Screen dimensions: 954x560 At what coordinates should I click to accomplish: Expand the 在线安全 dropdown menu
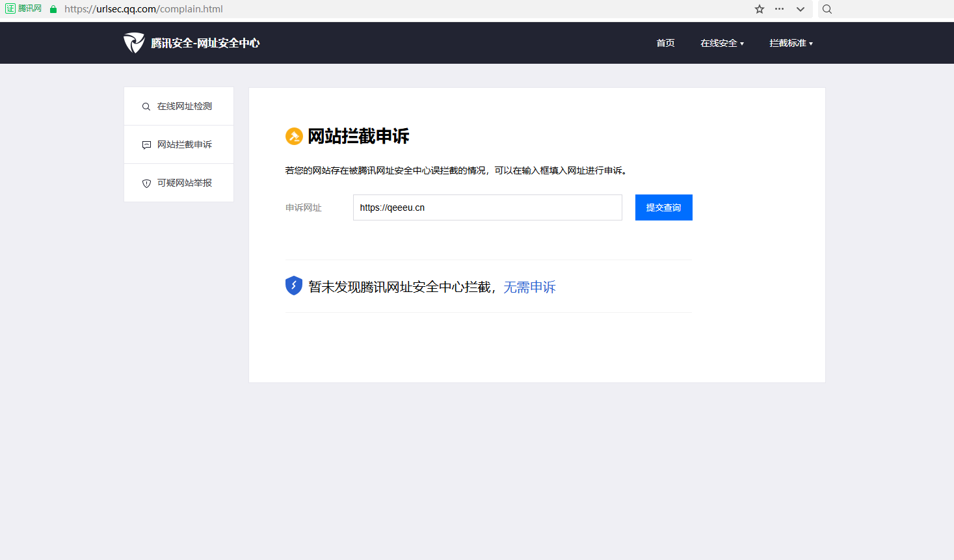pos(722,43)
